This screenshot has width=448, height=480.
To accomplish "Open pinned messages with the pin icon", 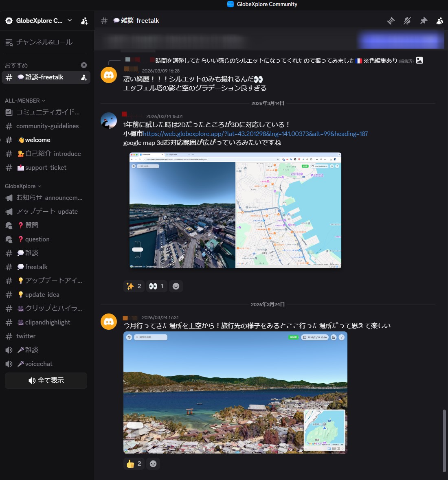I will point(424,21).
